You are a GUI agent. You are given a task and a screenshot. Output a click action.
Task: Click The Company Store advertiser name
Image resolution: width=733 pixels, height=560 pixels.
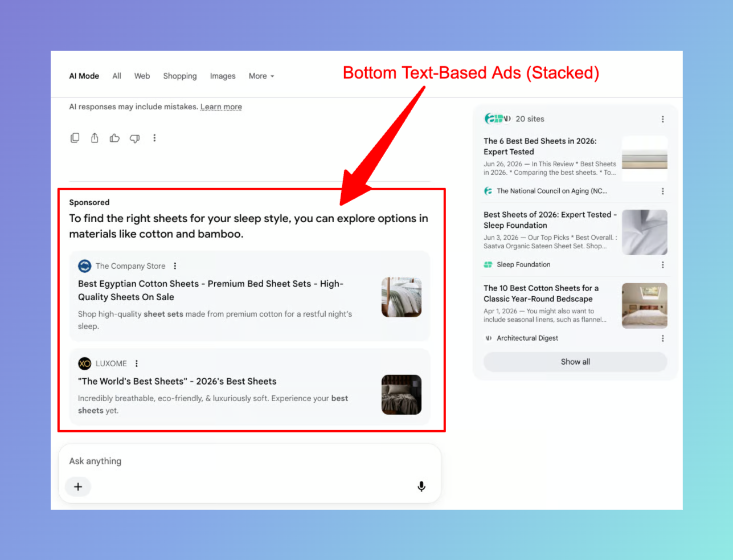click(x=130, y=266)
